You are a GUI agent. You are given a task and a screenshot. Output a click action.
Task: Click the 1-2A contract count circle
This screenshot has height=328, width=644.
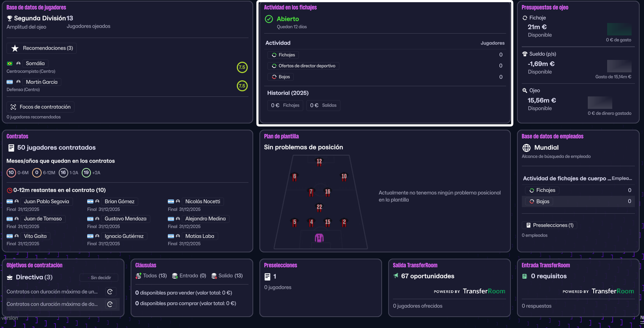coord(63,172)
